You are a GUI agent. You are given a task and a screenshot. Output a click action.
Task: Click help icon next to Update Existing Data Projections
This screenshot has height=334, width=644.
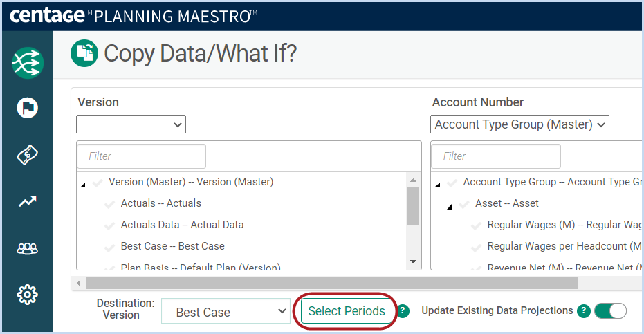coord(583,311)
